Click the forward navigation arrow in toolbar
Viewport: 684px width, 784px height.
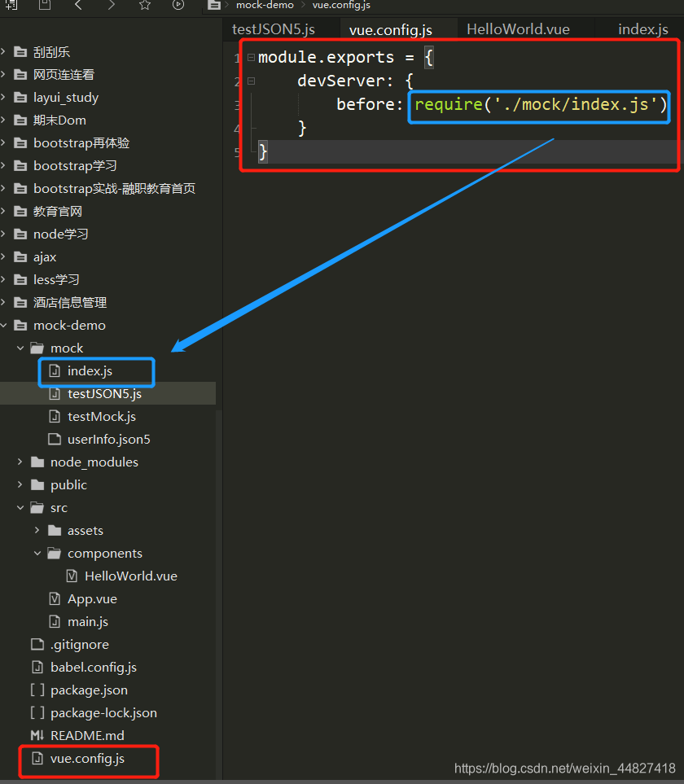[111, 5]
